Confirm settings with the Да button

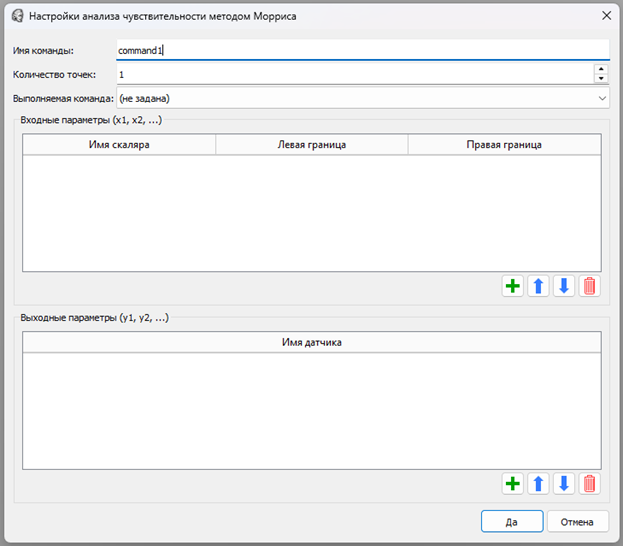[x=512, y=521]
